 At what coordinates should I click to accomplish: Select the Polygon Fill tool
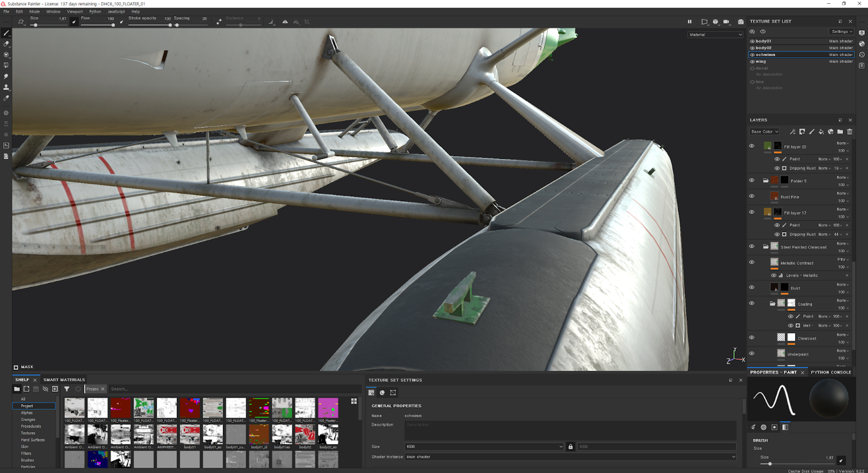coord(7,66)
